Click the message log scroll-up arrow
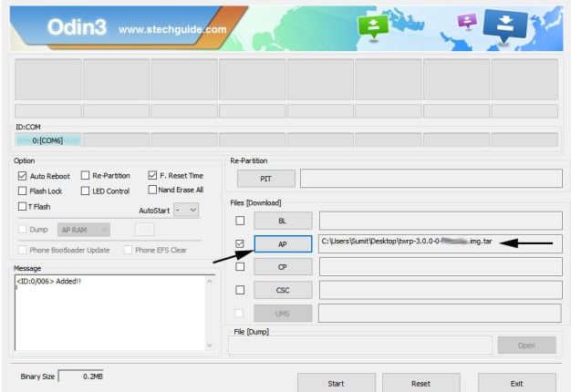 (x=210, y=282)
